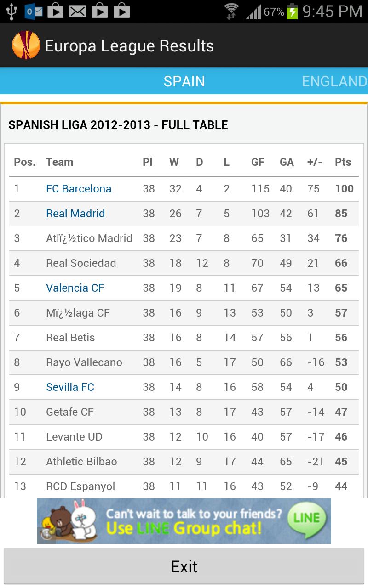The height and width of the screenshot is (588, 368).
Task: Open the Real Madrid team link
Action: (x=75, y=214)
